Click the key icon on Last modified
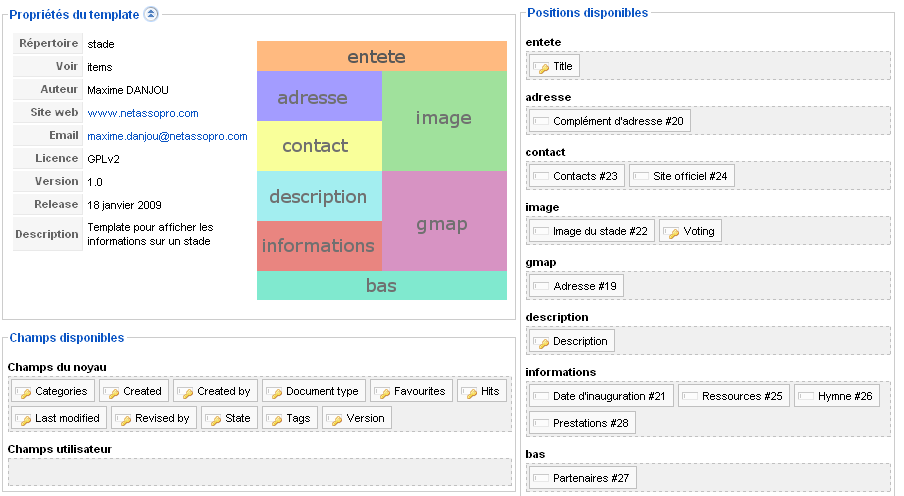 coord(24,419)
